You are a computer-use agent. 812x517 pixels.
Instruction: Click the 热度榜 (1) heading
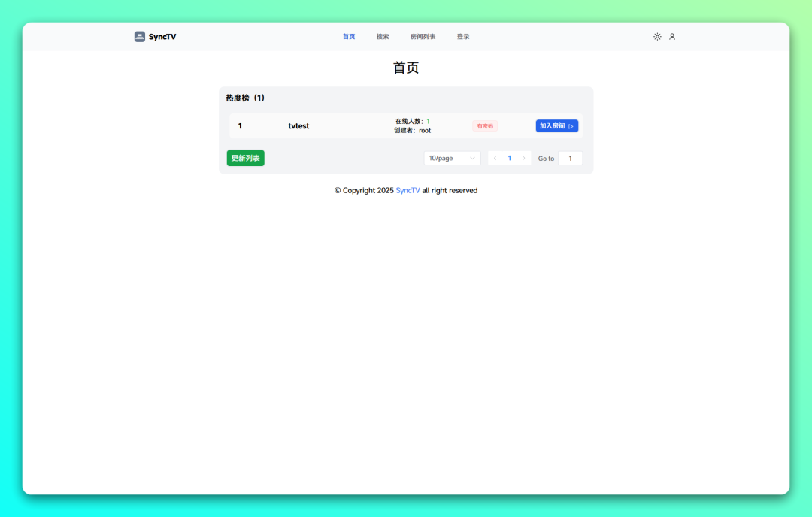(x=245, y=98)
